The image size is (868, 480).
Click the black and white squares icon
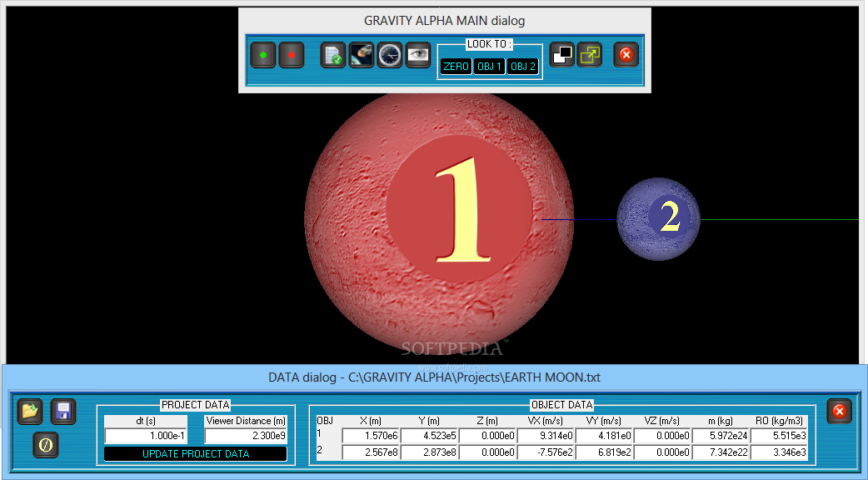[x=562, y=55]
